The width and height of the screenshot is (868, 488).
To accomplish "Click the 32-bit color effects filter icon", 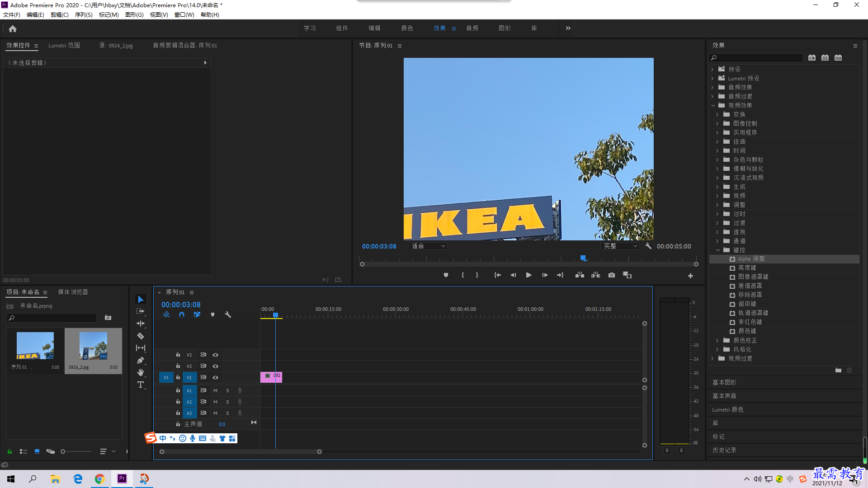I will [x=825, y=58].
